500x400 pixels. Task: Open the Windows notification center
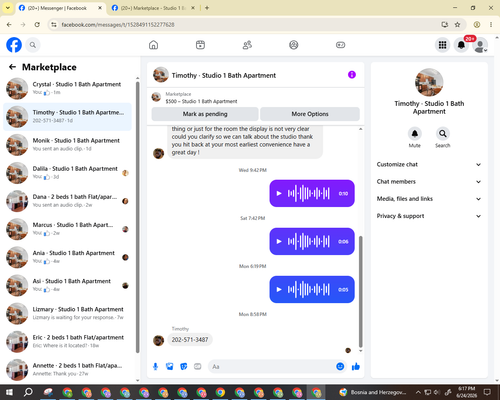[487, 392]
